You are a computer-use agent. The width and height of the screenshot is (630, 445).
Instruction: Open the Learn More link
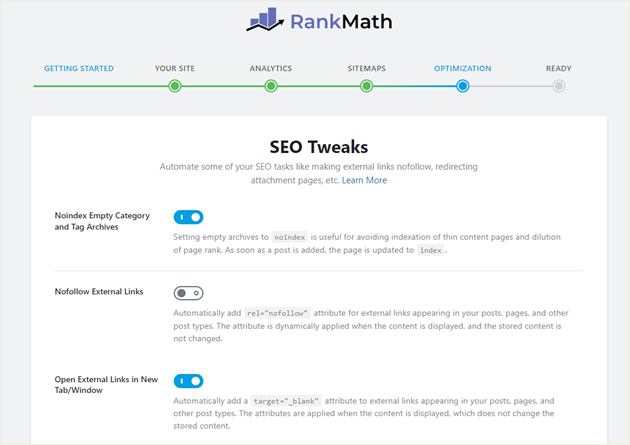364,181
